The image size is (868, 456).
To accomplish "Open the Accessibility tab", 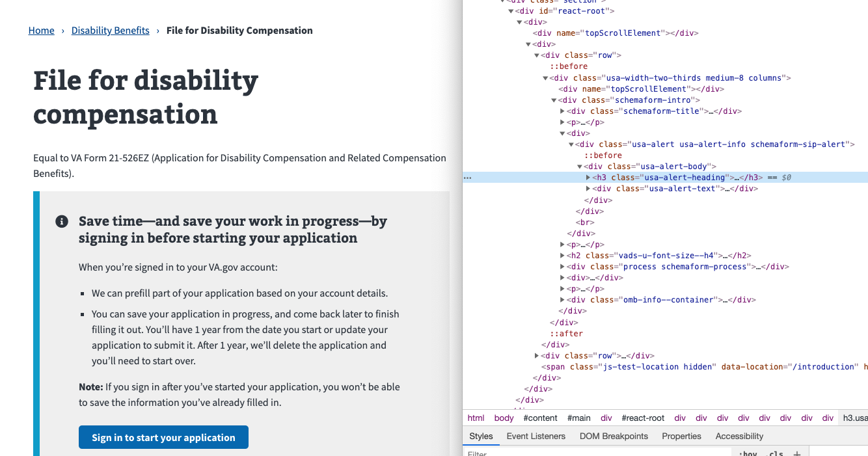I will [739, 436].
